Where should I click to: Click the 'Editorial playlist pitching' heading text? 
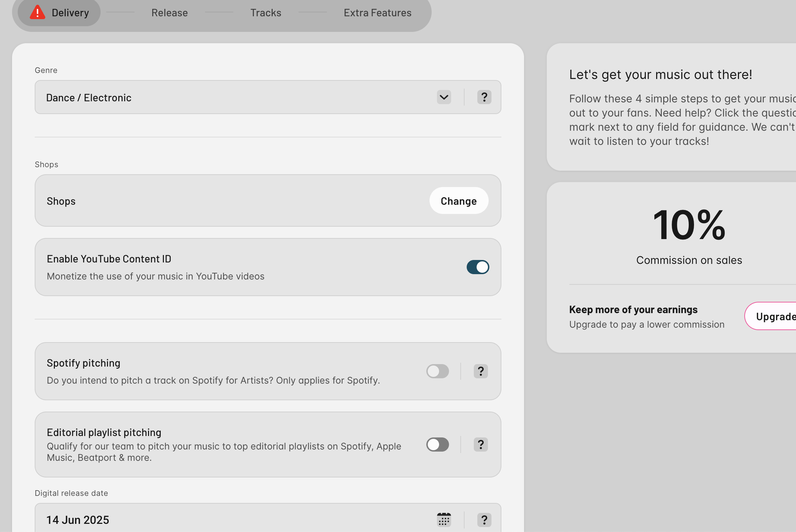pyautogui.click(x=104, y=432)
